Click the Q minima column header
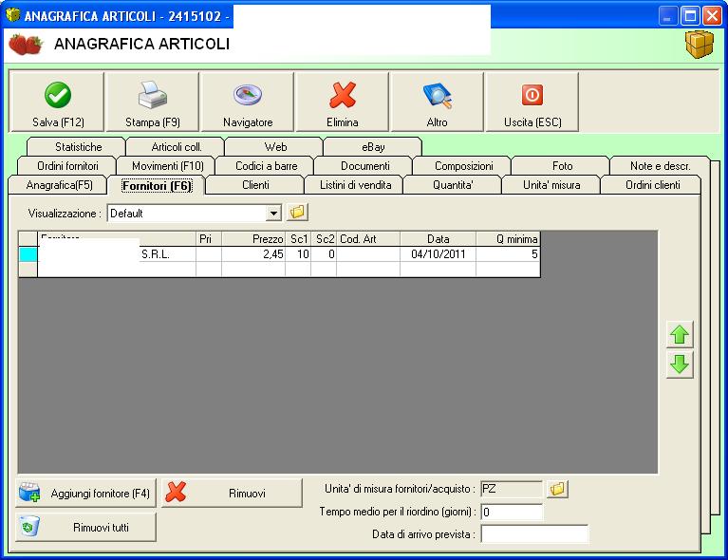Screen dimensions: 728x560 point(508,238)
